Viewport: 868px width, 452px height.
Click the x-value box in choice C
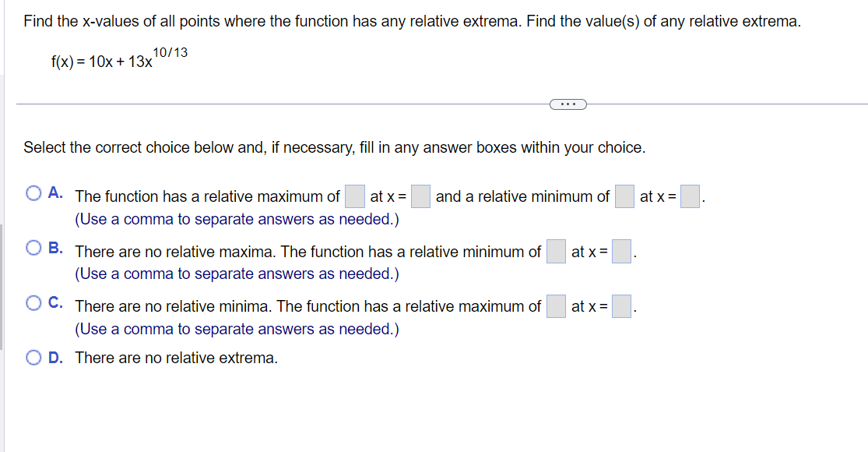pos(620,306)
